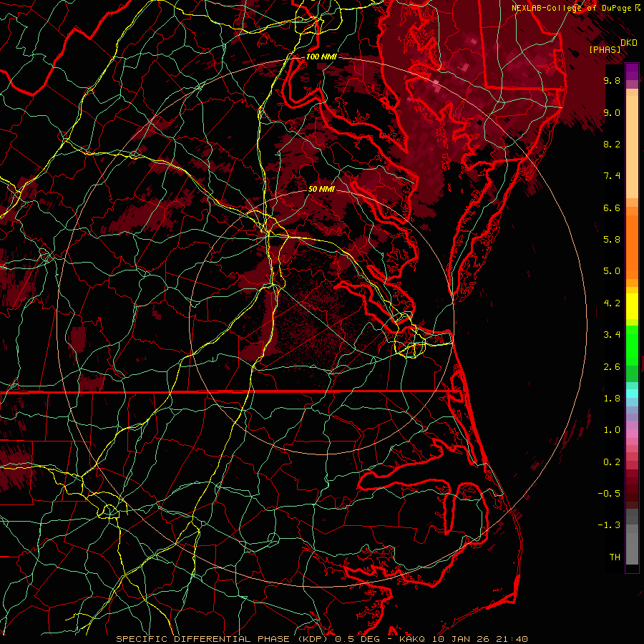Pick the bright green segment of color bar
Image resolution: width=644 pixels, height=644 pixels.
click(x=632, y=346)
